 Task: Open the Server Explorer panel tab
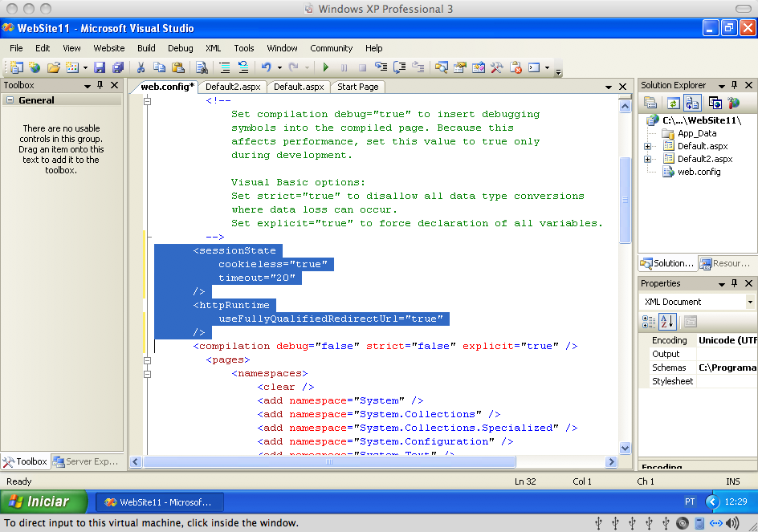(x=87, y=461)
